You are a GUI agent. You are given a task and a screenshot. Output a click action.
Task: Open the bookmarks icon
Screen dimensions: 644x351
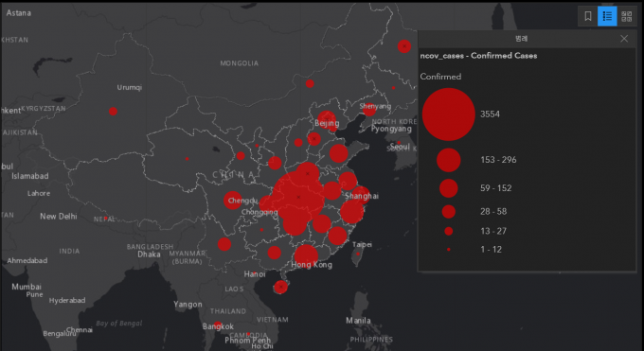[588, 16]
